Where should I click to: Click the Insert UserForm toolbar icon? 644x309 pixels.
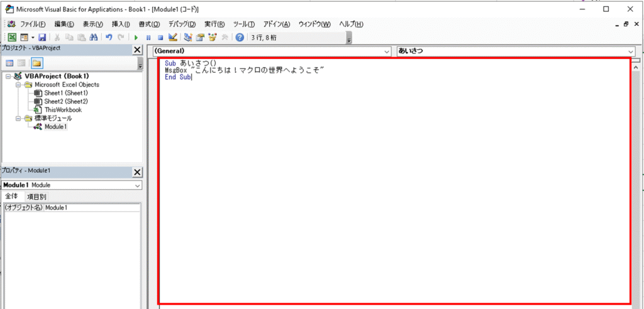(24, 37)
